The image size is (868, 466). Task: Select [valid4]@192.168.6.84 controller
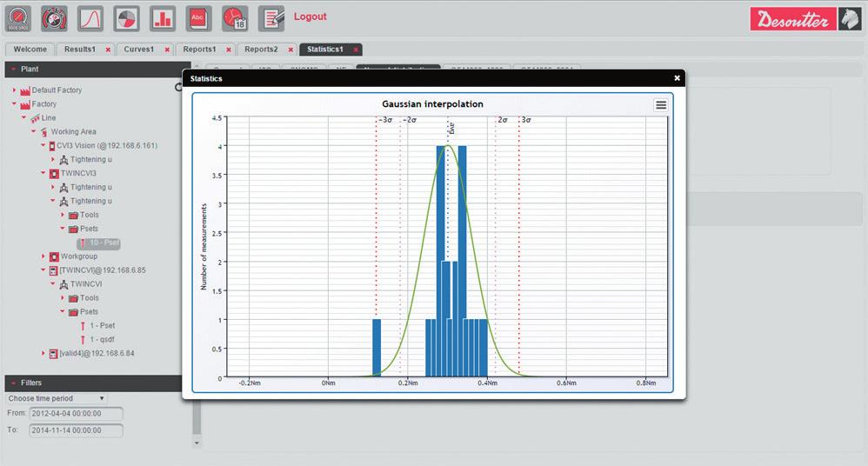97,353
